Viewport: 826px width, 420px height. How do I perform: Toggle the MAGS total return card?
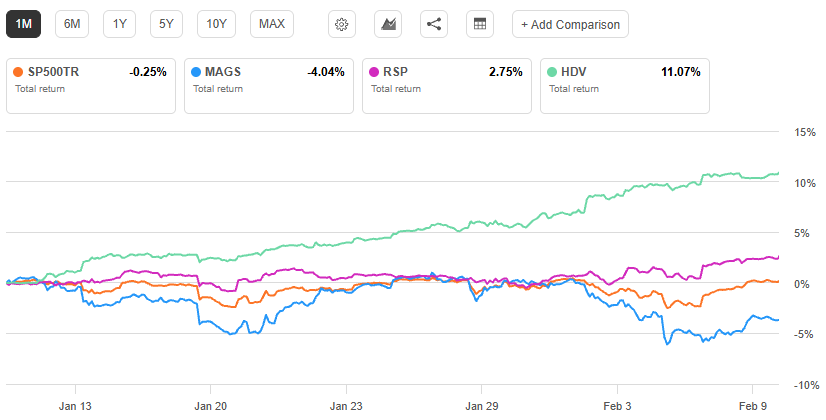[x=267, y=80]
